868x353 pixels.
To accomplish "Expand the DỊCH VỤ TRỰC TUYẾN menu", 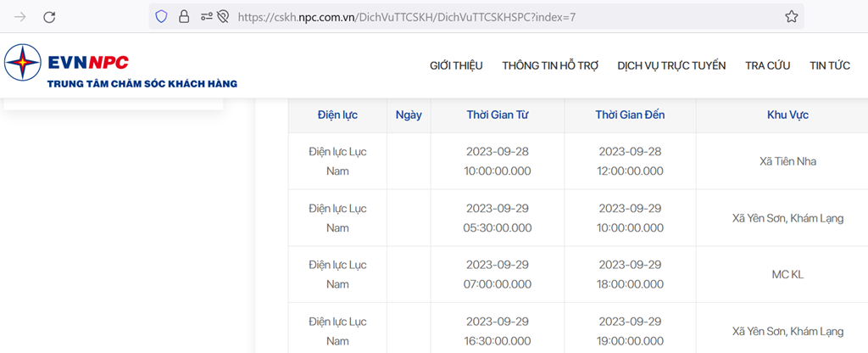I will pos(671,65).
